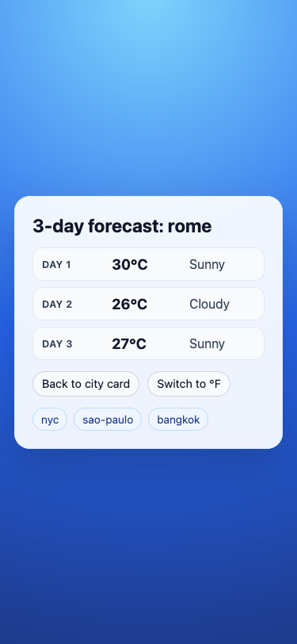
Task: Click the blue gradient background above card
Action: (149, 98)
